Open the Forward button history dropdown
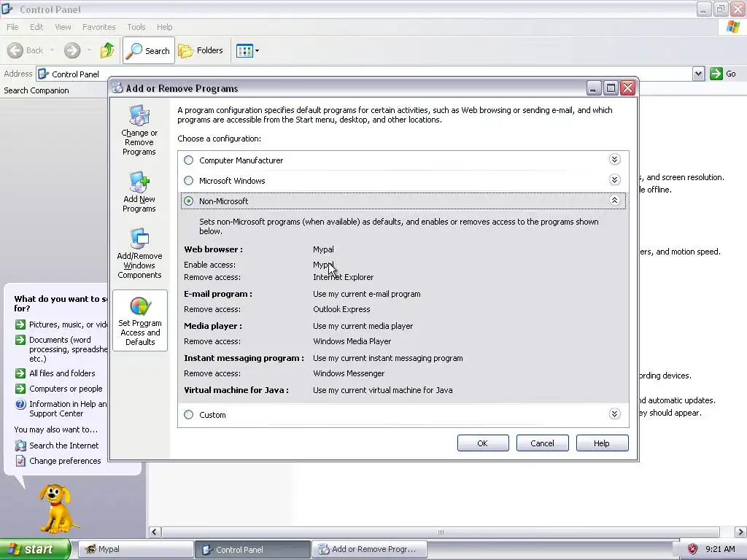This screenshot has height=560, width=747. coord(89,50)
